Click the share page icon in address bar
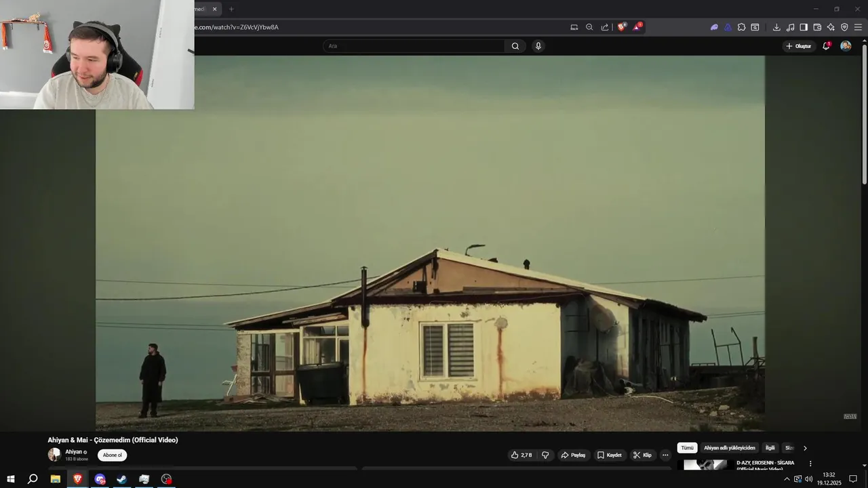This screenshot has height=488, width=868. (605, 27)
